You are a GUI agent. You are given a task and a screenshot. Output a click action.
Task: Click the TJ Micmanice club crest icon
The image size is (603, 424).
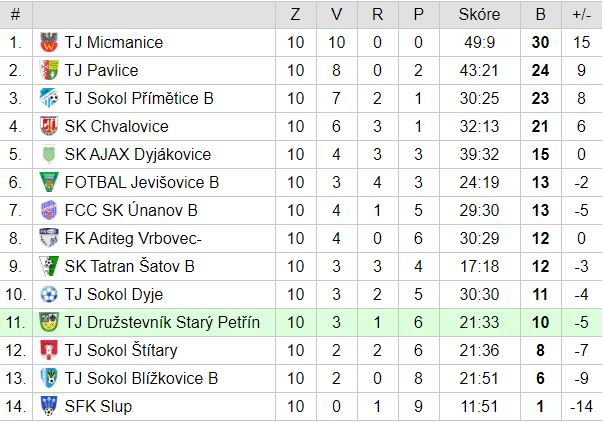click(49, 42)
